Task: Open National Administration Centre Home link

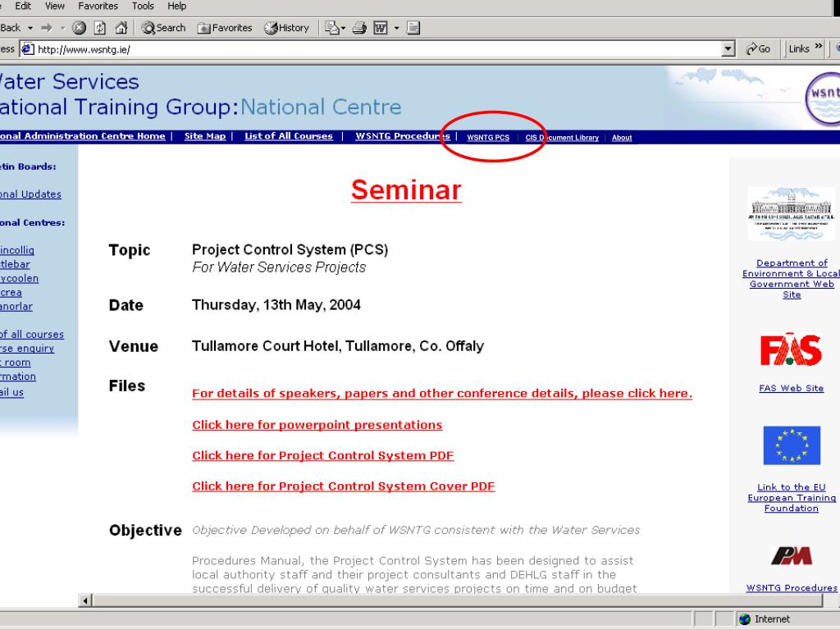Action: pos(83,136)
